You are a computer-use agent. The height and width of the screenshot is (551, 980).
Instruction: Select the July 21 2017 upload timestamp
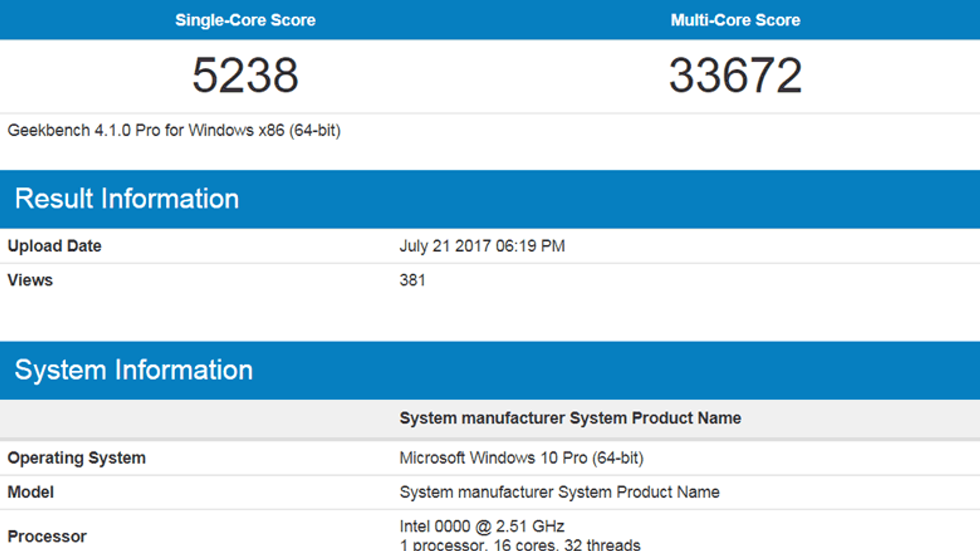482,246
